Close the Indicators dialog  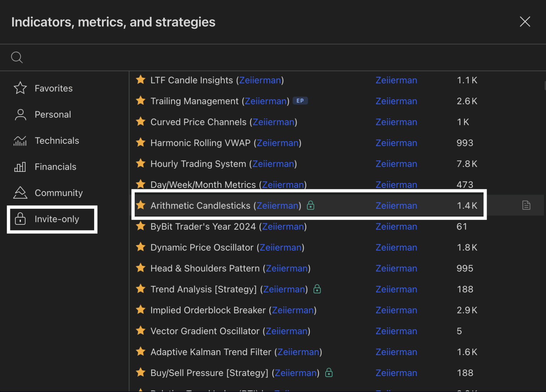(x=525, y=22)
